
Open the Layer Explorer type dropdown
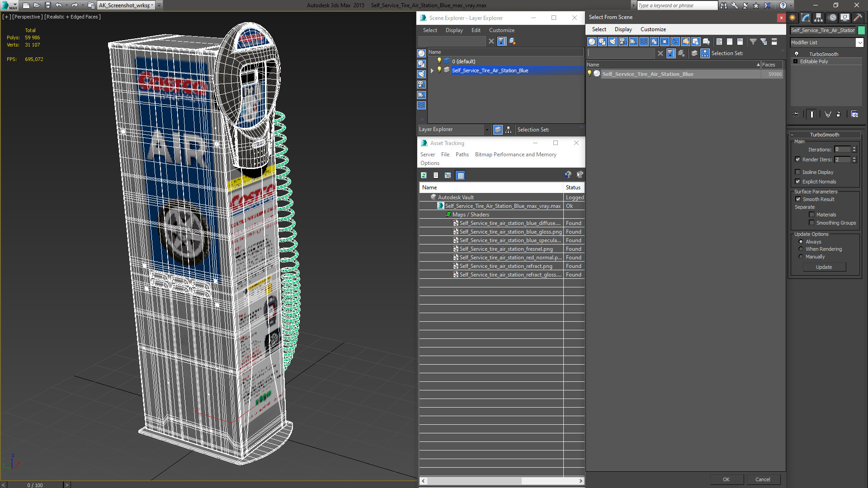coord(486,130)
